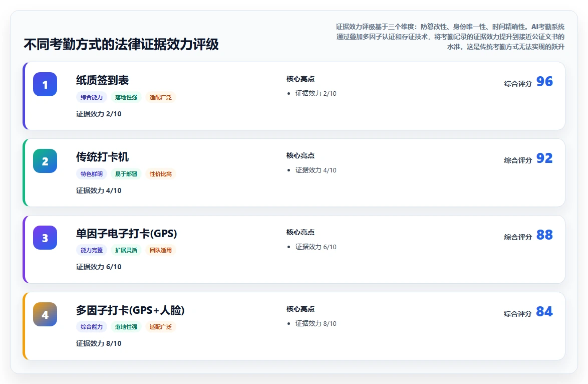588x384 pixels.
Task: Click bold 证据效力 4/10 under 传统打卡机 tags
Action: point(99,190)
